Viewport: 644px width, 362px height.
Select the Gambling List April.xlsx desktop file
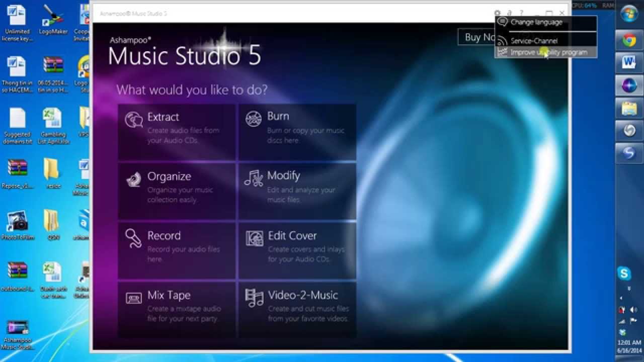pos(53,126)
